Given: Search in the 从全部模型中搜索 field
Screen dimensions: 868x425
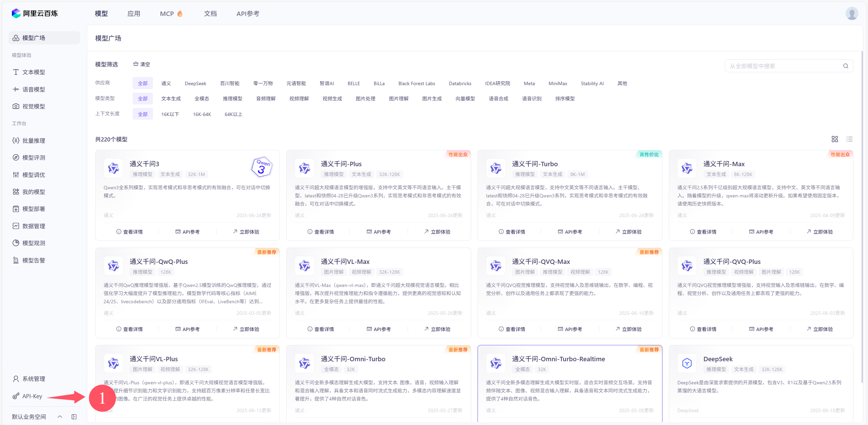Looking at the screenshot, I should coord(789,66).
